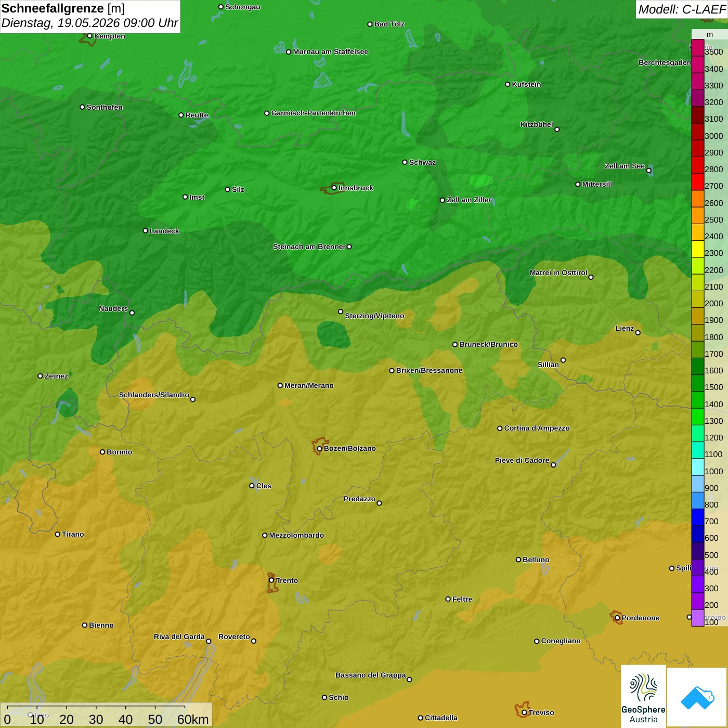
Task: Click the blue cloud arrow logo
Action: (697, 697)
